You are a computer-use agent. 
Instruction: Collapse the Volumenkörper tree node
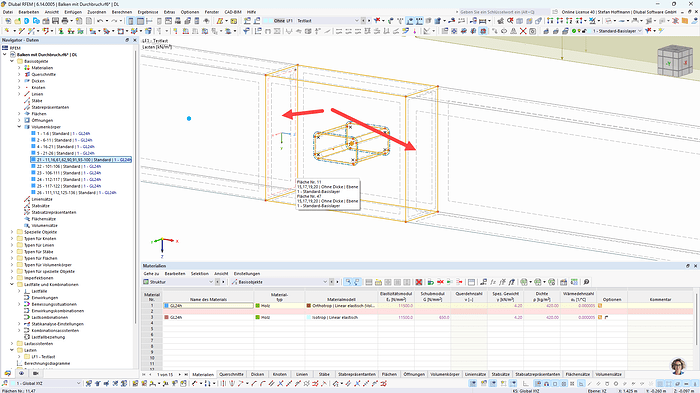pyautogui.click(x=19, y=127)
